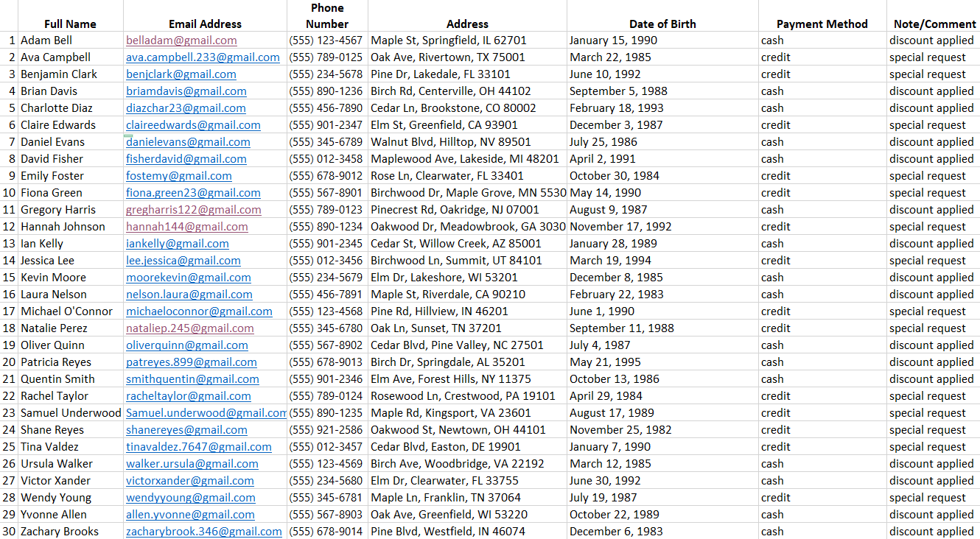The height and width of the screenshot is (539, 980).
Task: Click the birth date November 17, 1992
Action: (620, 227)
